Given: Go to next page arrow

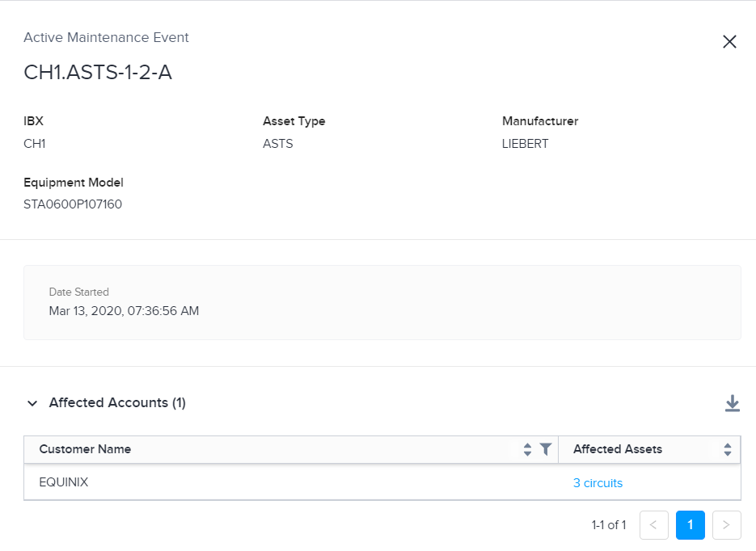Looking at the screenshot, I should (x=727, y=525).
